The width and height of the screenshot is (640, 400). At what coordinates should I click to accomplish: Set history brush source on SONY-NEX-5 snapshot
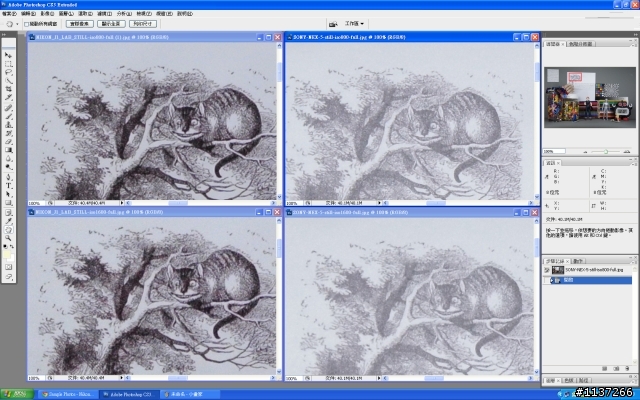pos(547,270)
